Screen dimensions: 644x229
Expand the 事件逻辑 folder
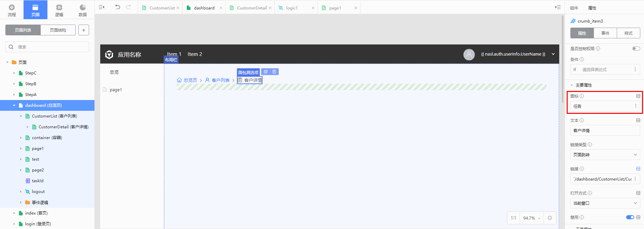21,202
